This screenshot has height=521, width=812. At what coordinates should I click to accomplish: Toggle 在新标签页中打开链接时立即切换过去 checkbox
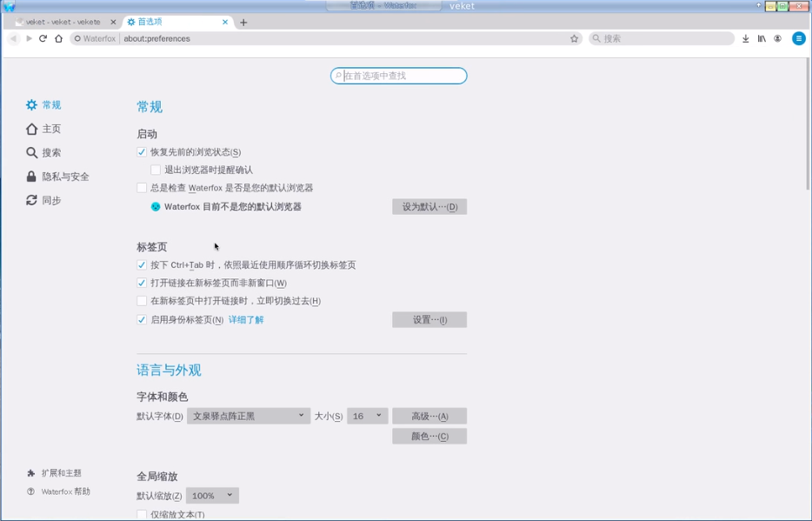pyautogui.click(x=142, y=300)
